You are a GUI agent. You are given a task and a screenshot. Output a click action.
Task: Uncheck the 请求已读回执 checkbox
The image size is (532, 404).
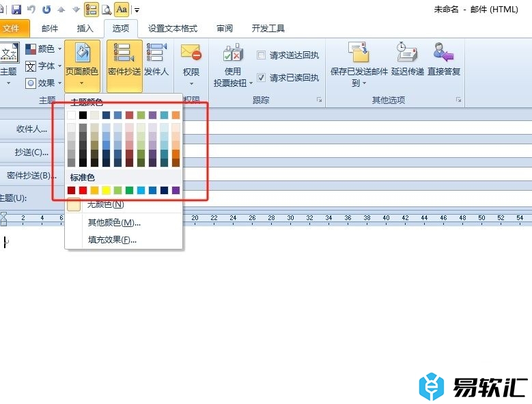pos(261,78)
